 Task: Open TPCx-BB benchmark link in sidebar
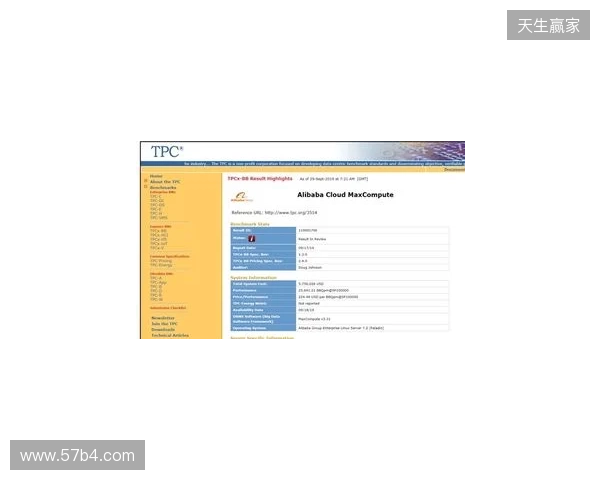pyautogui.click(x=158, y=231)
